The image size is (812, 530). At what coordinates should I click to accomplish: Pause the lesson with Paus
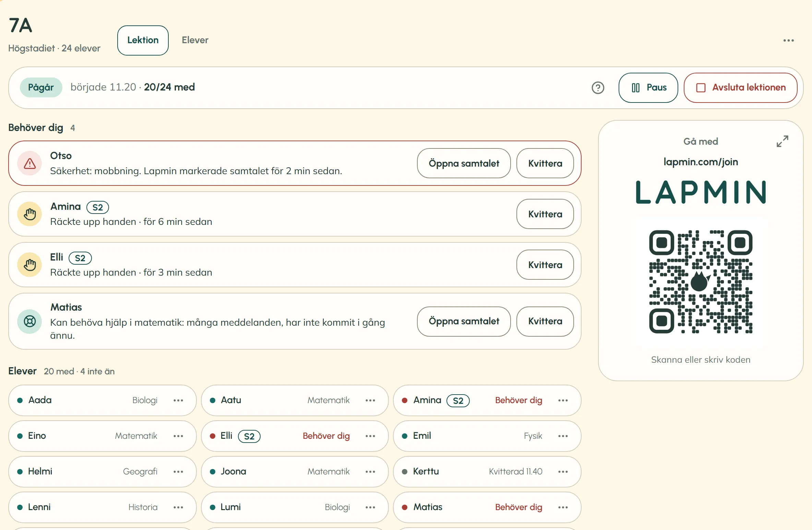(x=648, y=88)
